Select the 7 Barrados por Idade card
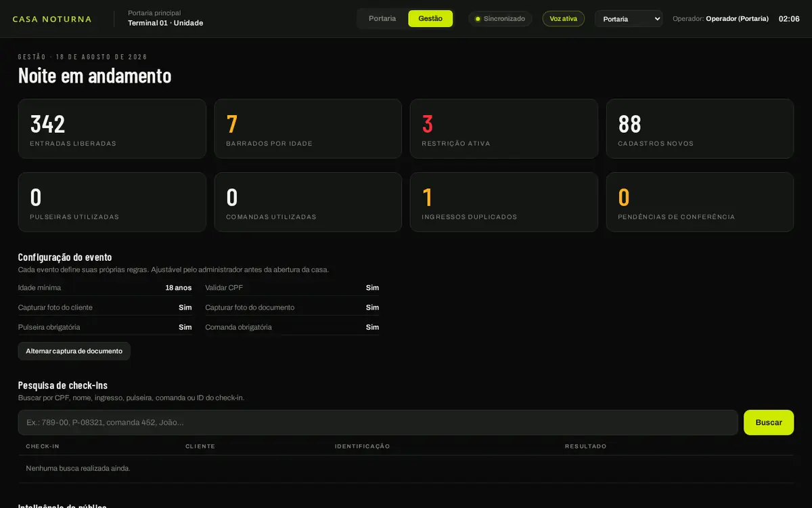Screen dimensions: 812x508 308,129
